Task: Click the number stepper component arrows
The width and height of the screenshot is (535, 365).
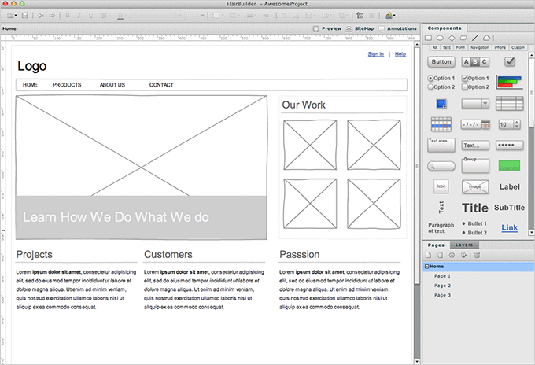Action: [x=517, y=125]
